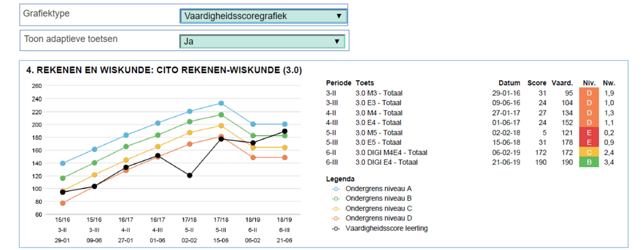Click the Datum column header
This screenshot has height=250, width=644.
509,83
